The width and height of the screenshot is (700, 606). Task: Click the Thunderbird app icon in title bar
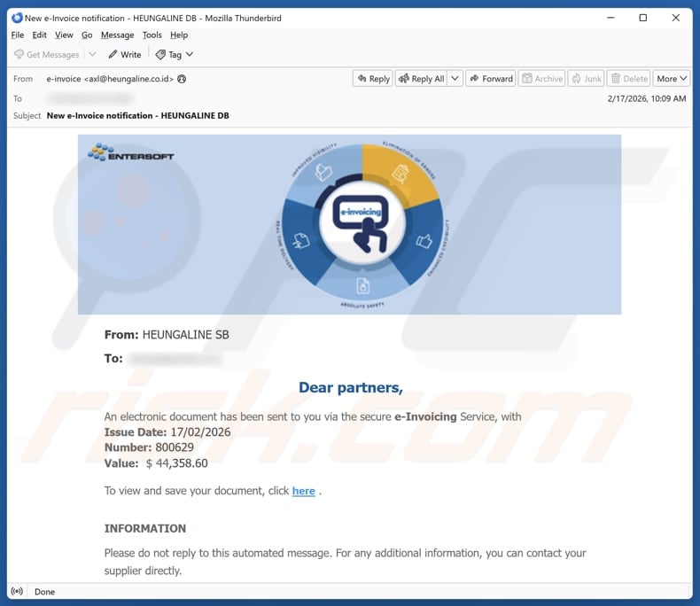[17, 18]
